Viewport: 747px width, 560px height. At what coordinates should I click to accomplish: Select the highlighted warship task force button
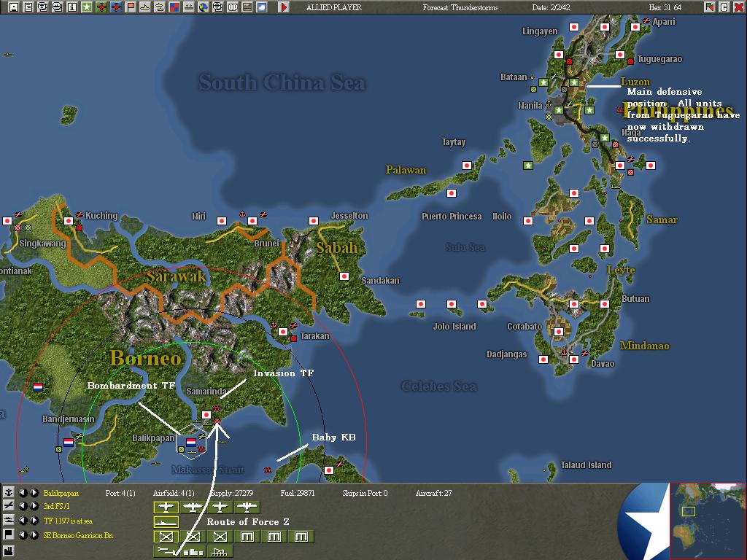pyautogui.click(x=166, y=522)
